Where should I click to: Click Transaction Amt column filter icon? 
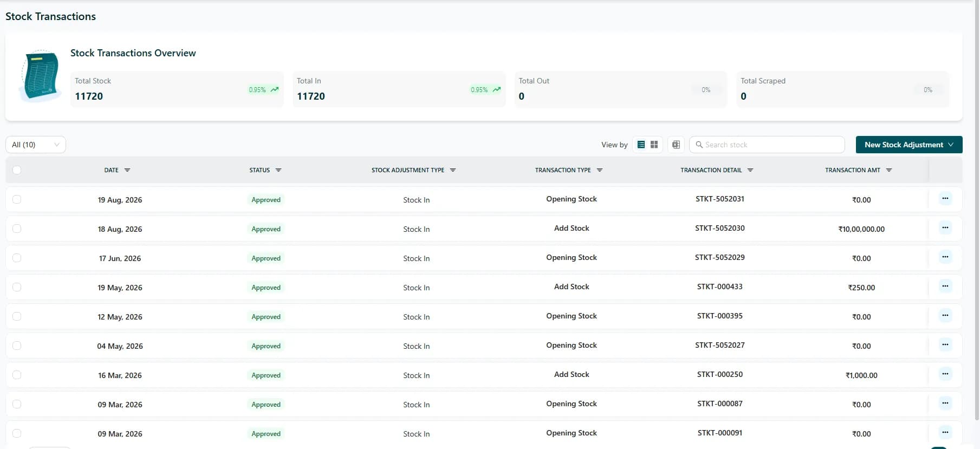(x=889, y=170)
